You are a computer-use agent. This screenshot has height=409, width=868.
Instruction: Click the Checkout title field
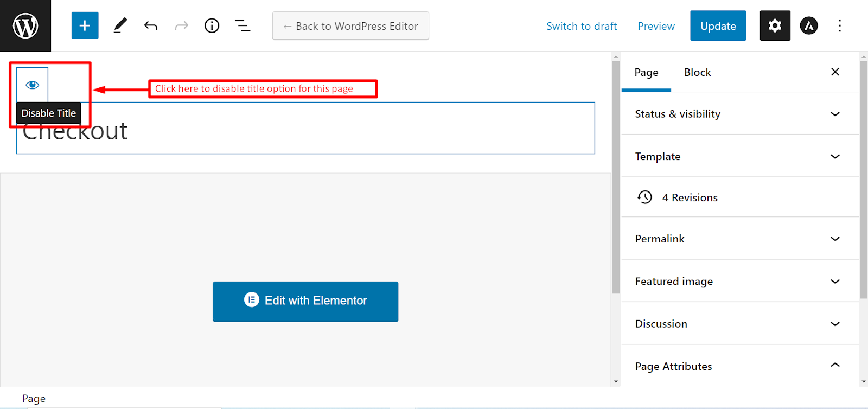point(305,128)
